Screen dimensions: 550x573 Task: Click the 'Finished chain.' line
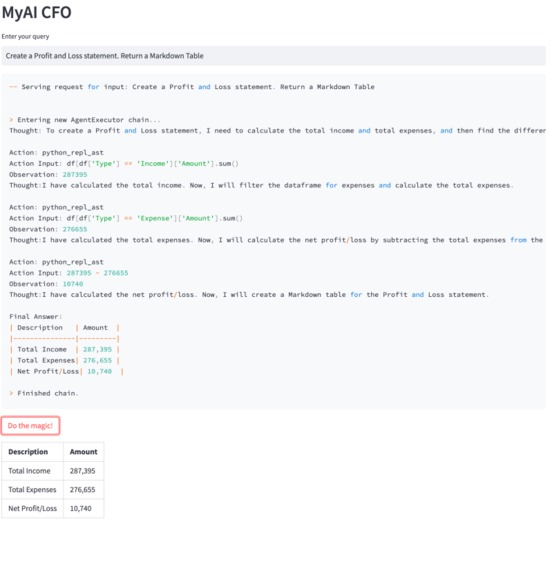click(44, 394)
